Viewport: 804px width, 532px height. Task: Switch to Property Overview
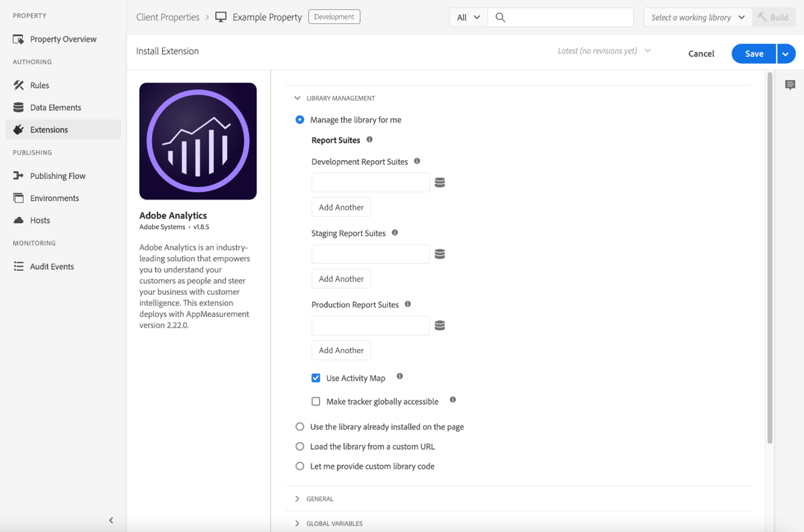point(60,39)
